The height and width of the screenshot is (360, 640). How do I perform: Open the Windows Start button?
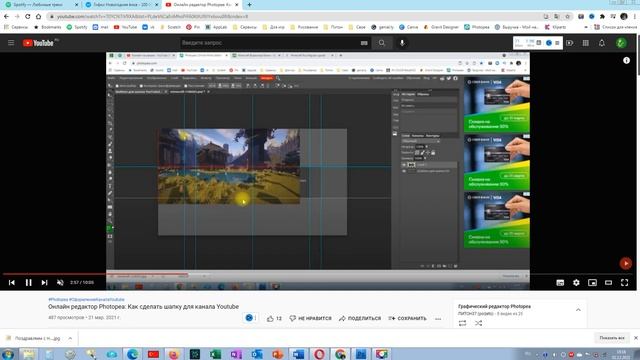coord(7,354)
